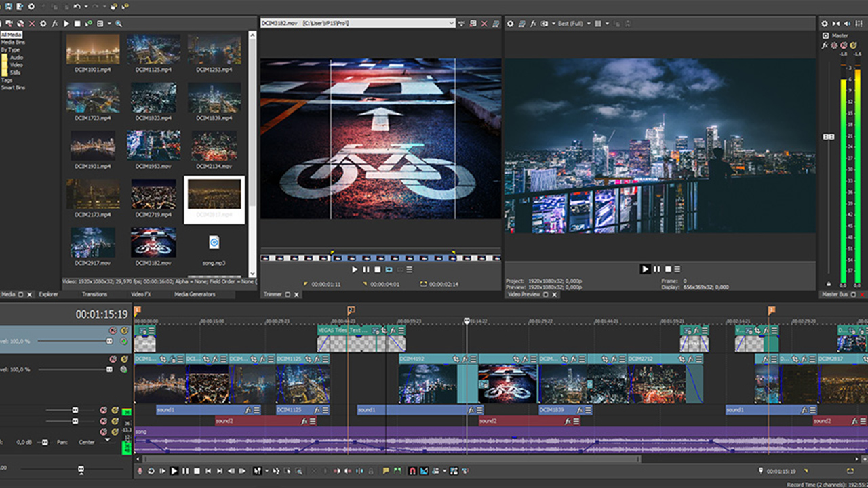Mute the top video track

(x=113, y=330)
